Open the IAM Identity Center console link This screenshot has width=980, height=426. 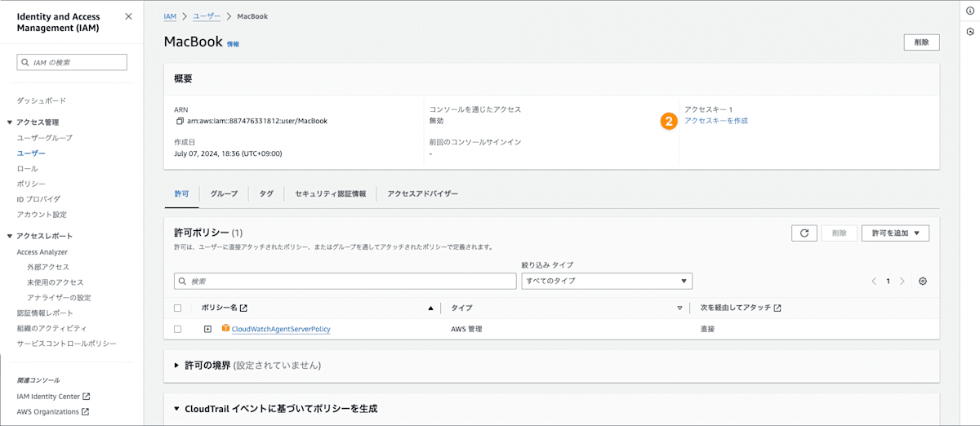point(53,397)
